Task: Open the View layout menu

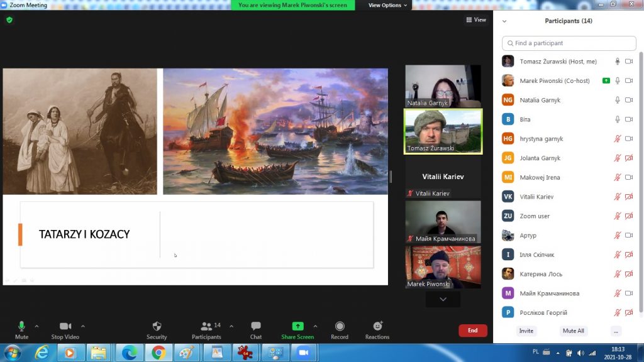Action: coord(476,20)
